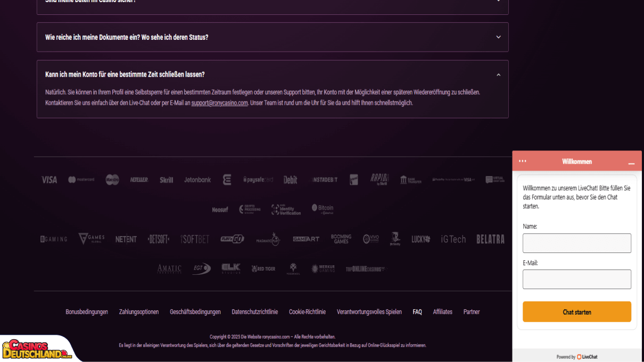This screenshot has width=644, height=362.
Task: Open the Bonusbedingungen footer link
Action: point(87,312)
